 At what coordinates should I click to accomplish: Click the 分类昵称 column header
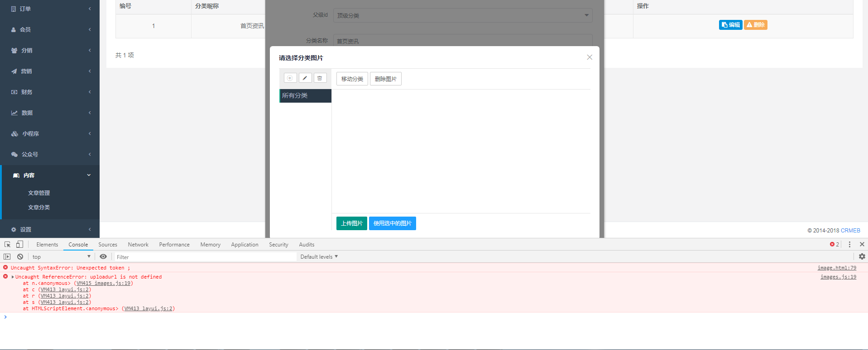coord(207,6)
